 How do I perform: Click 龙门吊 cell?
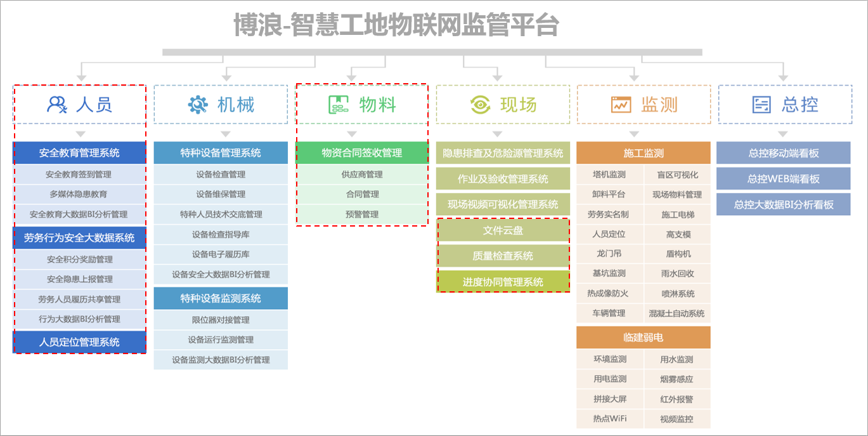pyautogui.click(x=609, y=254)
